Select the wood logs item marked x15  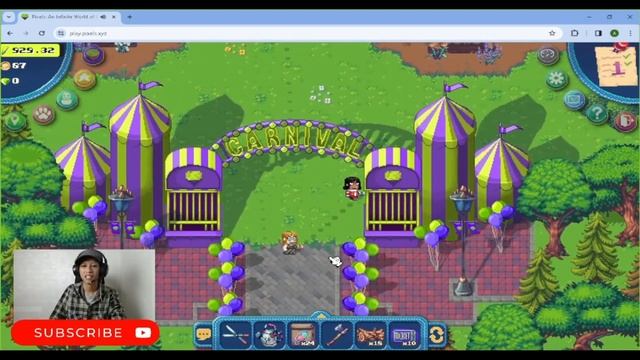pos(371,335)
